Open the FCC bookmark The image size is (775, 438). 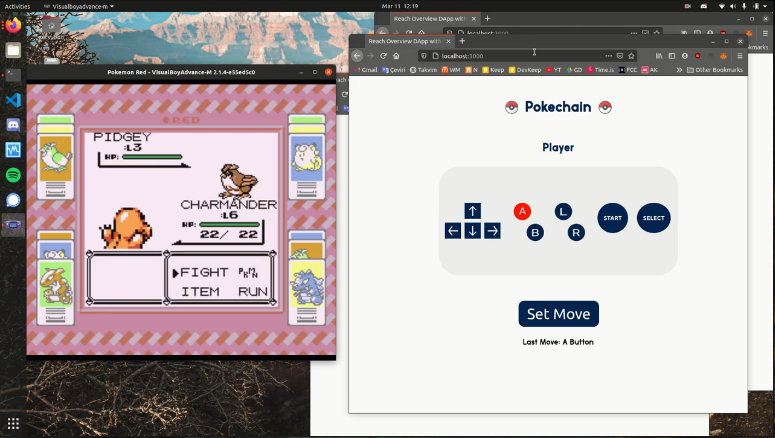pos(628,70)
